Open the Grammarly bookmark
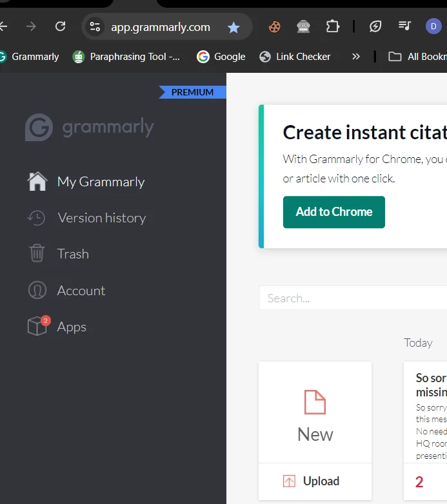Screen dimensions: 447x504 (30, 57)
